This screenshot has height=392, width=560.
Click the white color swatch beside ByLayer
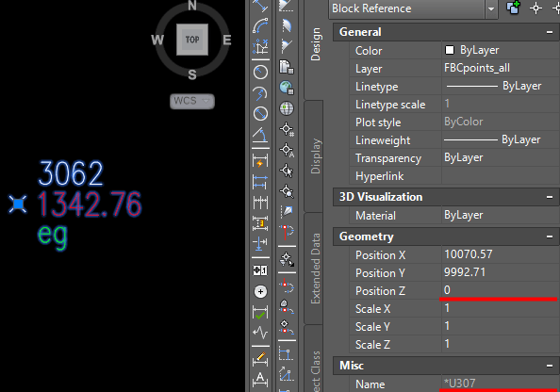click(450, 50)
